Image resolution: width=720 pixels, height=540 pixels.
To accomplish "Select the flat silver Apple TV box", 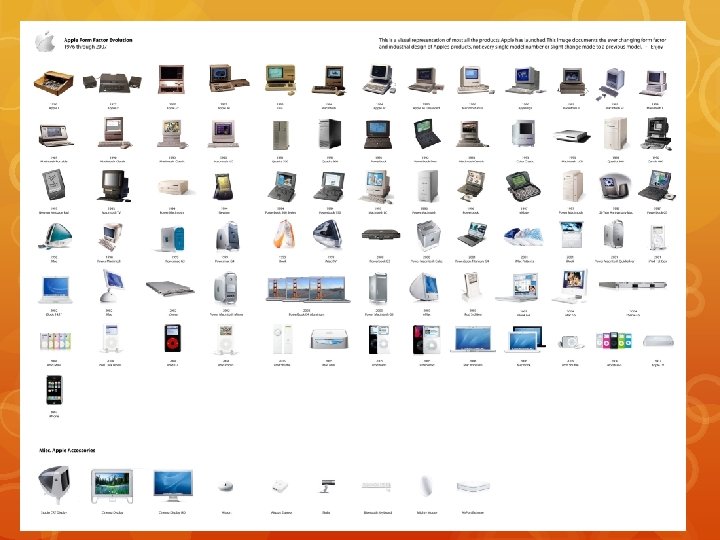I will coord(658,341).
